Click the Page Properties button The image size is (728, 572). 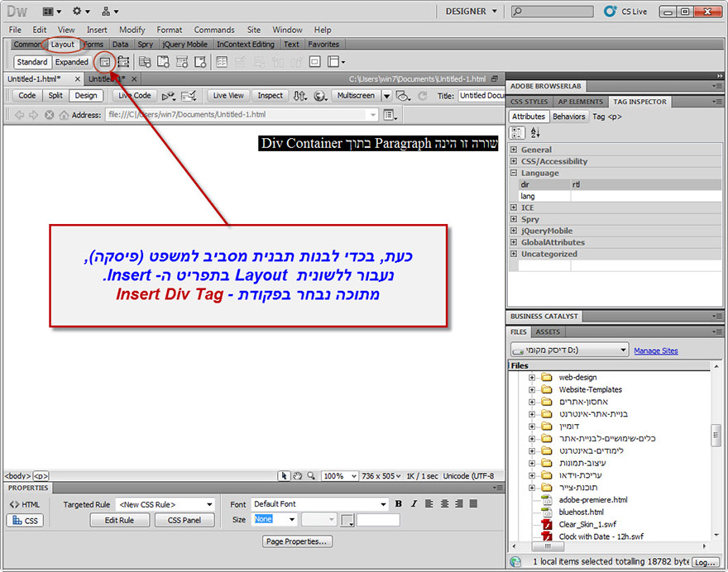[297, 541]
